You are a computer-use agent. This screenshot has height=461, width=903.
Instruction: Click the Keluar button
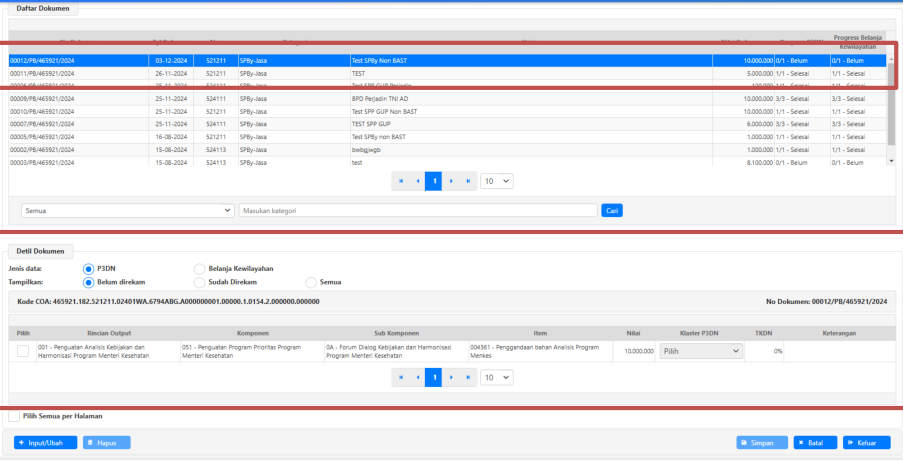coord(866,442)
